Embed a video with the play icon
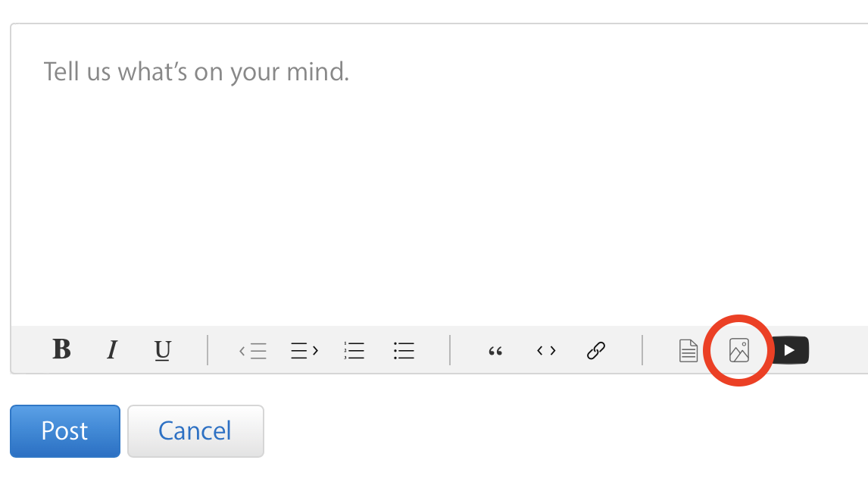The image size is (868, 482). [789, 350]
